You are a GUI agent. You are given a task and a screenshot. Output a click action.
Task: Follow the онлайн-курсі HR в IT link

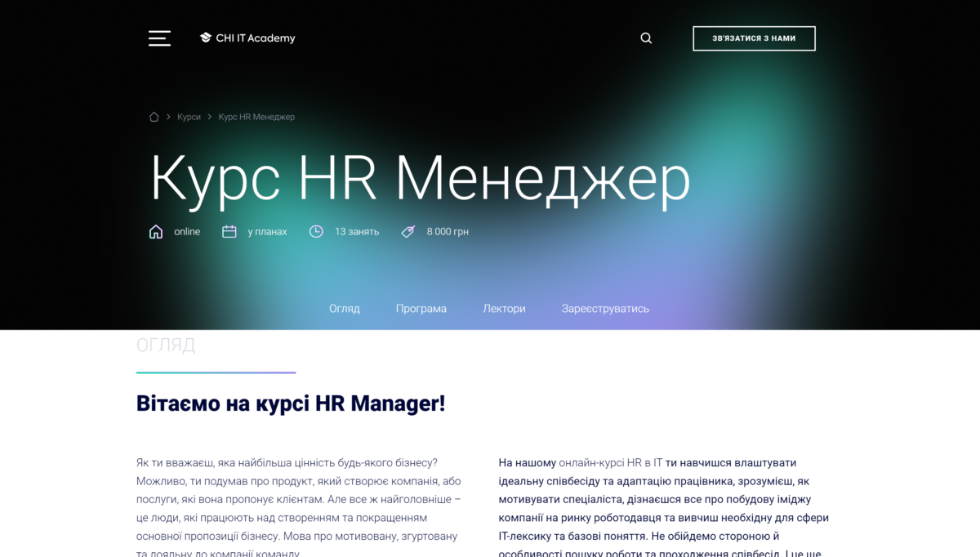(x=610, y=462)
